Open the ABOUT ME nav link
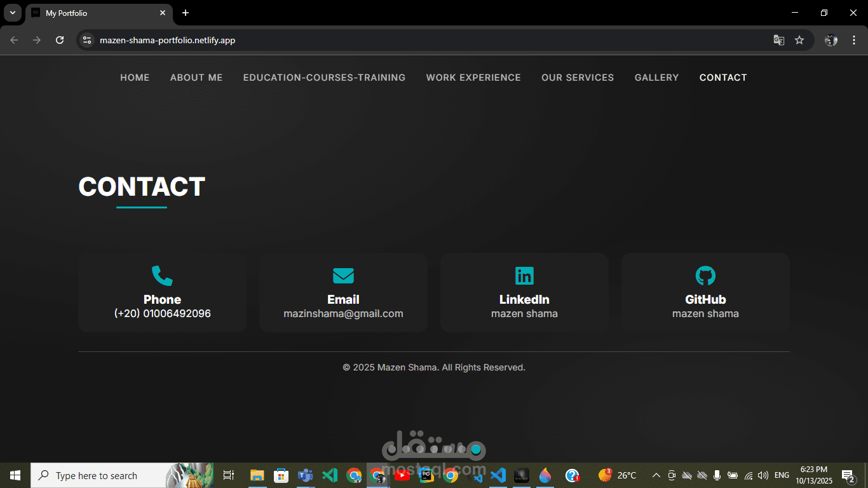Viewport: 868px width, 488px height. (196, 78)
